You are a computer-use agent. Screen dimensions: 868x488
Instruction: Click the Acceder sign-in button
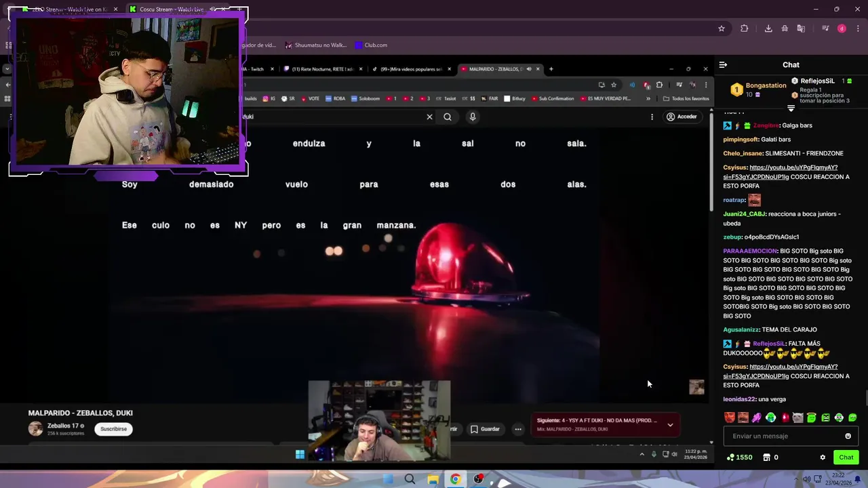(x=682, y=117)
